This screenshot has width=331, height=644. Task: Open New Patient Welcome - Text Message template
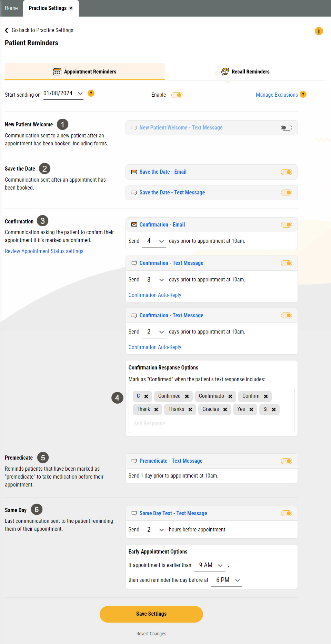tap(181, 128)
